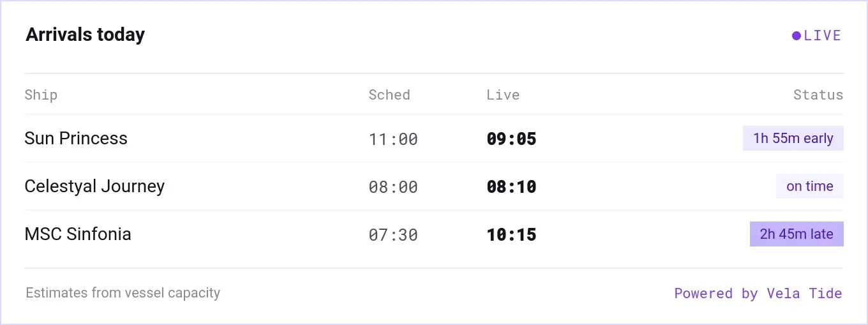This screenshot has height=325, width=868.
Task: Click the Arrivals today heading
Action: coord(86,35)
